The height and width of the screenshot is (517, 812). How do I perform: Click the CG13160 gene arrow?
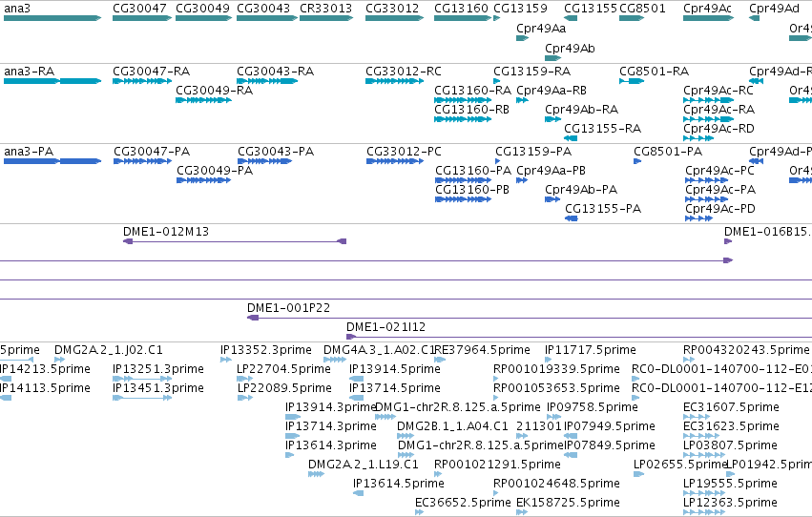pyautogui.click(x=463, y=18)
